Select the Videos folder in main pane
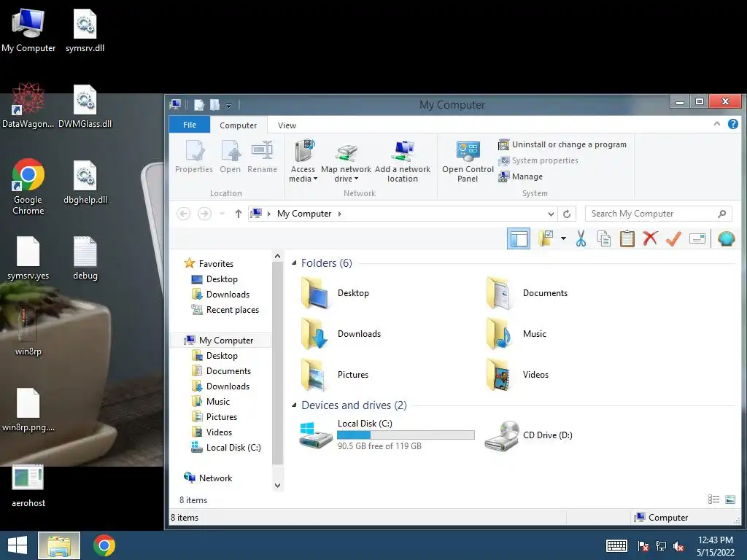 (517, 375)
